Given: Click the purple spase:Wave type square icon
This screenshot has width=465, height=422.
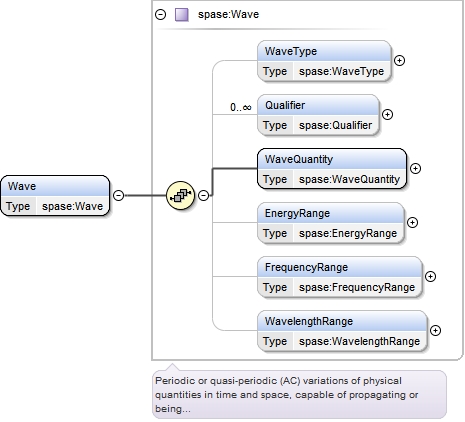Looking at the screenshot, I should [x=182, y=15].
